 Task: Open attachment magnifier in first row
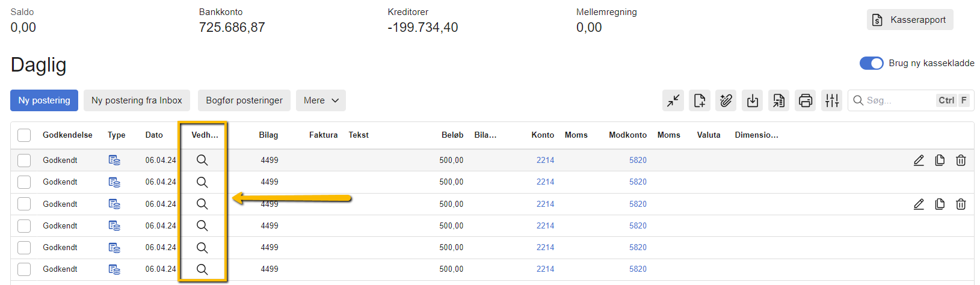pyautogui.click(x=202, y=160)
